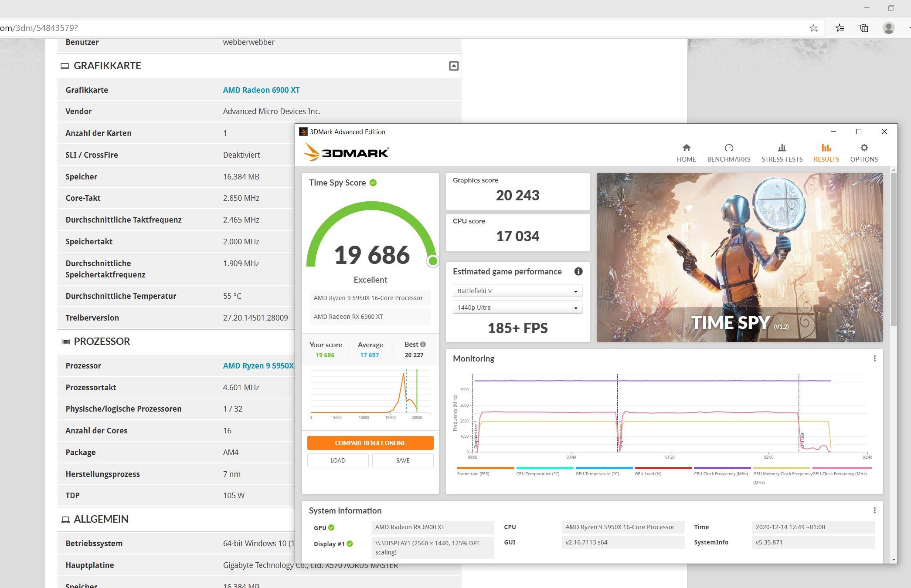Open the 1440p Ultra resolution dropdown
Viewport: 911px width, 588px height.
pyautogui.click(x=517, y=308)
